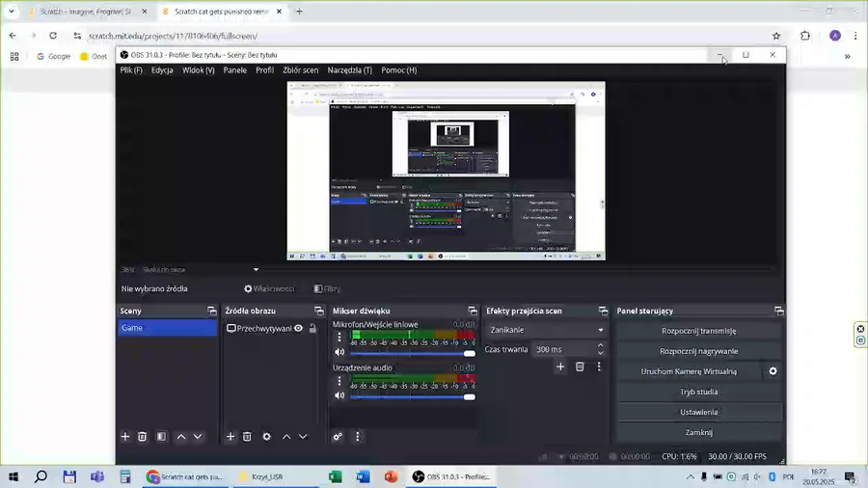Viewport: 868px width, 488px height.
Task: Decrease Czas trwania value down arrow
Action: click(x=601, y=352)
